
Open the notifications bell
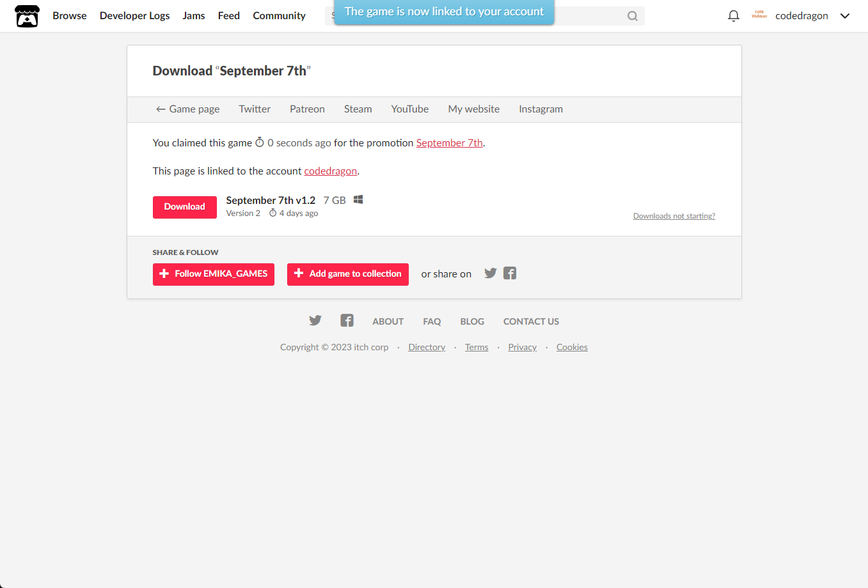tap(734, 16)
